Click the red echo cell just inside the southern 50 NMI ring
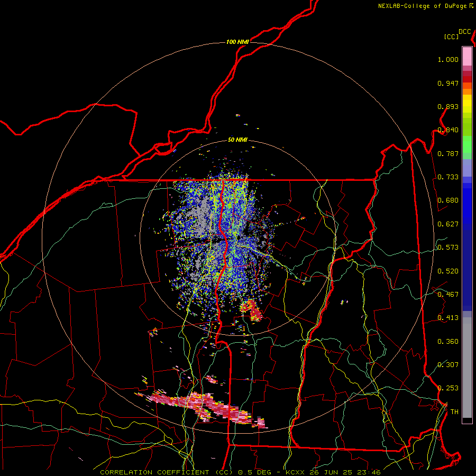Viewport: 476px width, 476px height. click(x=252, y=309)
